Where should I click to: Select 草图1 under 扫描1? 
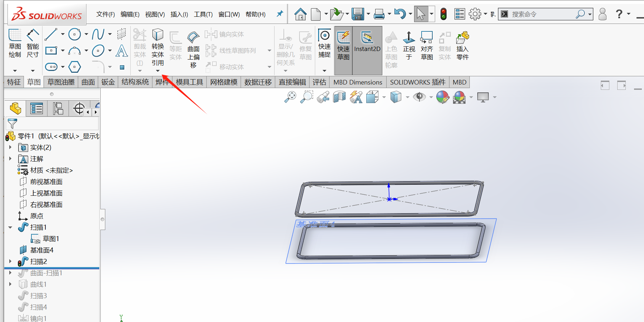tap(51, 239)
